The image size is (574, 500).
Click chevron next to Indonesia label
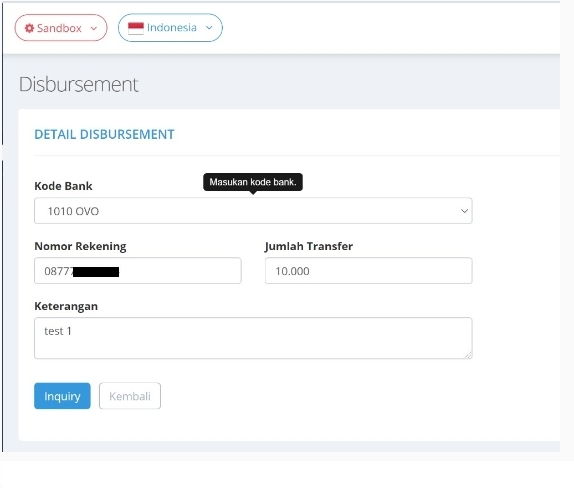[209, 27]
